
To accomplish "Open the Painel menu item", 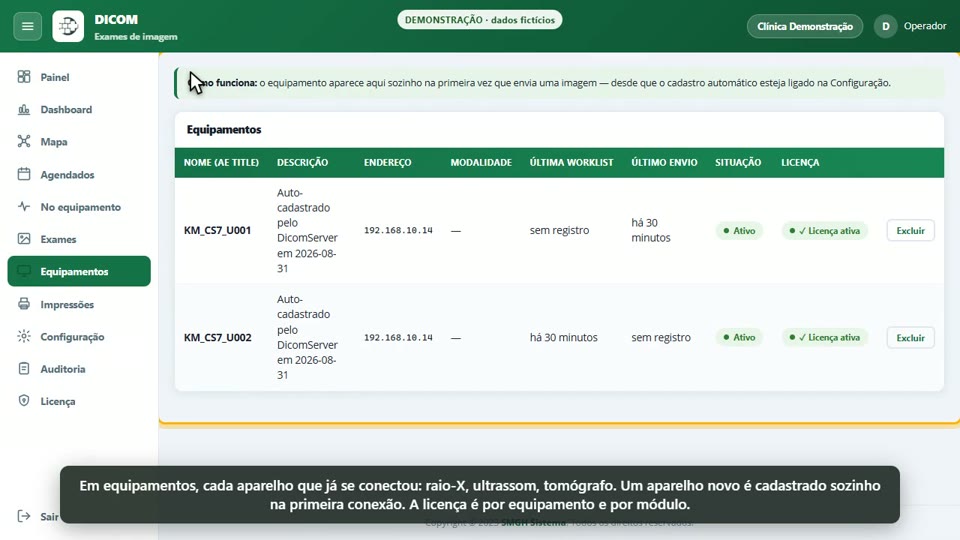I will click(79, 77).
